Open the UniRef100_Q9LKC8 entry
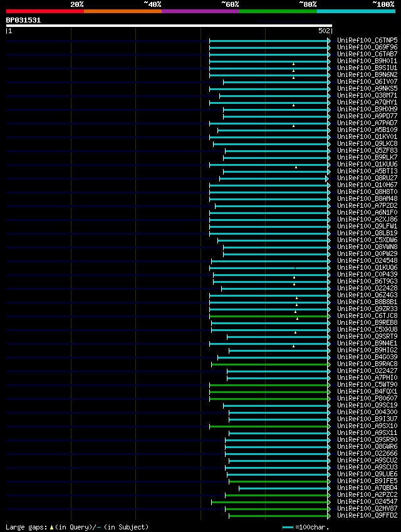This screenshot has height=532, width=401. click(x=367, y=143)
